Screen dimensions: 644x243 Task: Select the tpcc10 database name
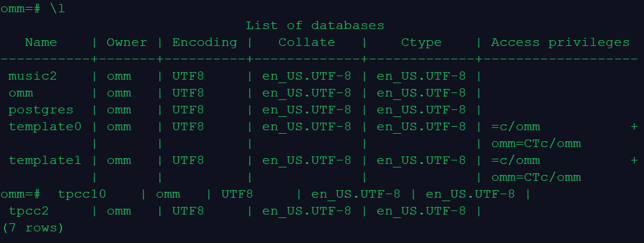pyautogui.click(x=82, y=194)
